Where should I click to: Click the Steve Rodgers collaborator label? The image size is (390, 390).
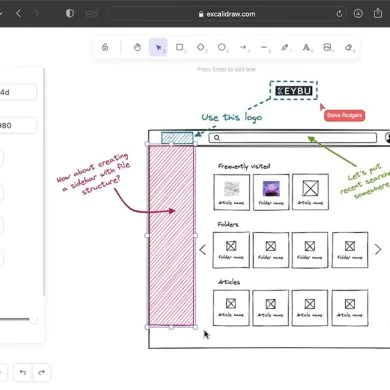click(344, 115)
